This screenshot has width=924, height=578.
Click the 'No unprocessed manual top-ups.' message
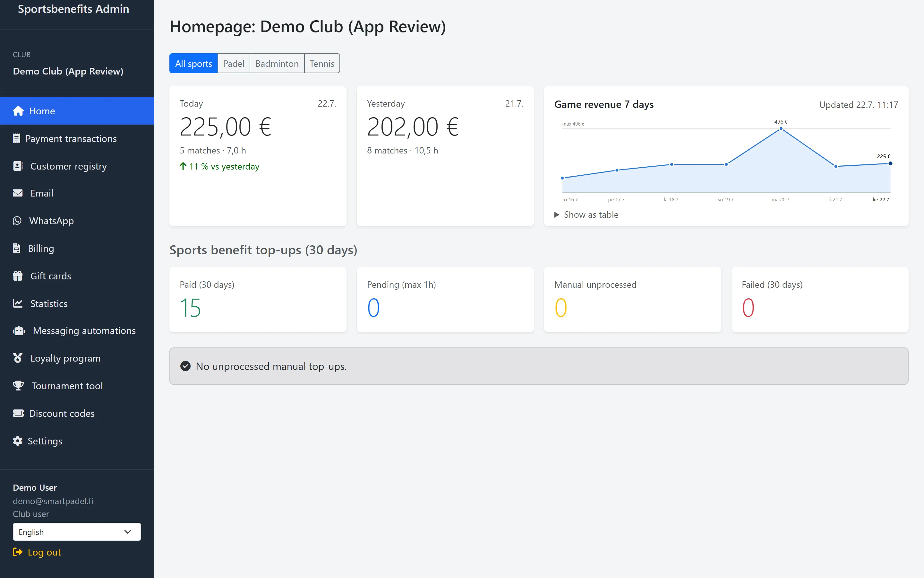[x=271, y=366]
